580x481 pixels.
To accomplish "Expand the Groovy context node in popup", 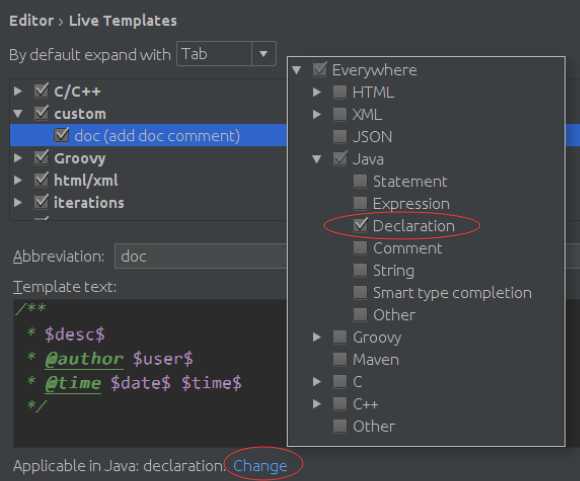I will 317,337.
